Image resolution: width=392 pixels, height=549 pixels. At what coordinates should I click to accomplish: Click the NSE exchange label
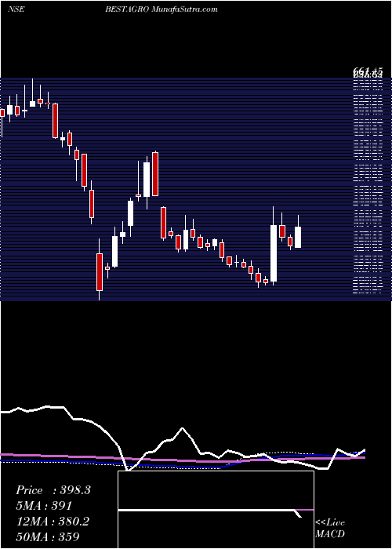click(16, 9)
